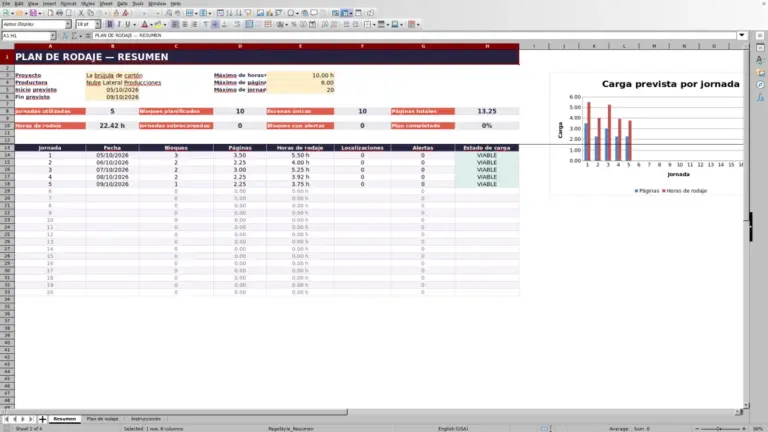Expand the formula bar arrow
This screenshot has width=768, height=432.
[742, 35]
